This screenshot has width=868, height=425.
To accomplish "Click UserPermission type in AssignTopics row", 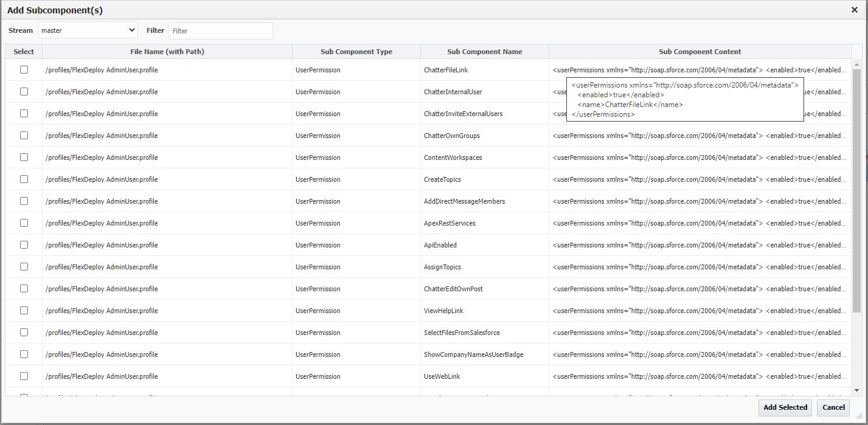I will (x=318, y=267).
